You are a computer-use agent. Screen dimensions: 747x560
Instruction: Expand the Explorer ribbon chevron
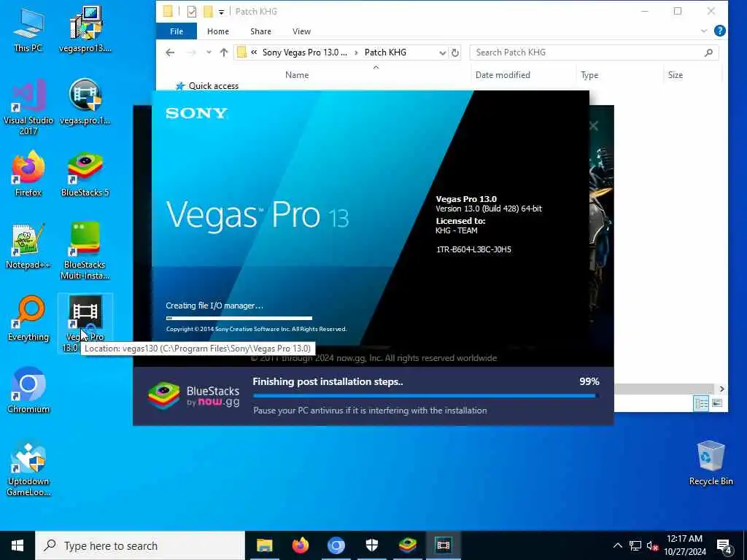704,31
